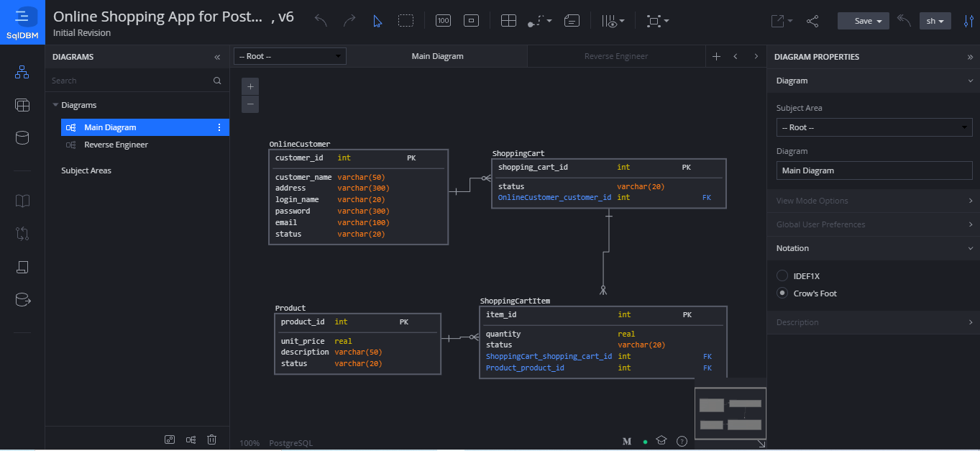Select Crow's Foot notation

(782, 293)
